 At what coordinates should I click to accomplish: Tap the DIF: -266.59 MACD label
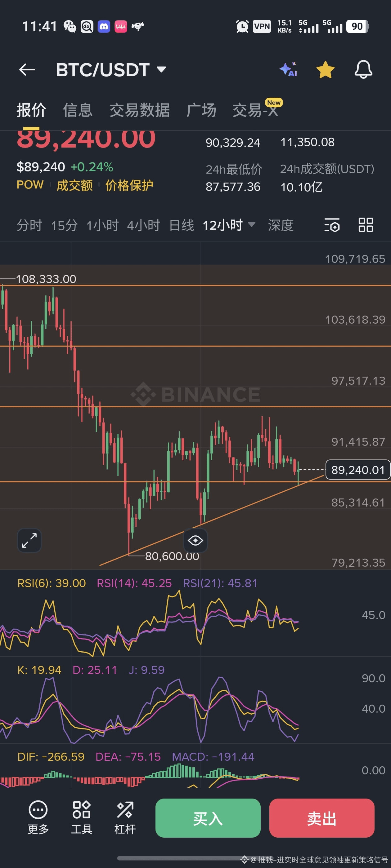[51, 756]
